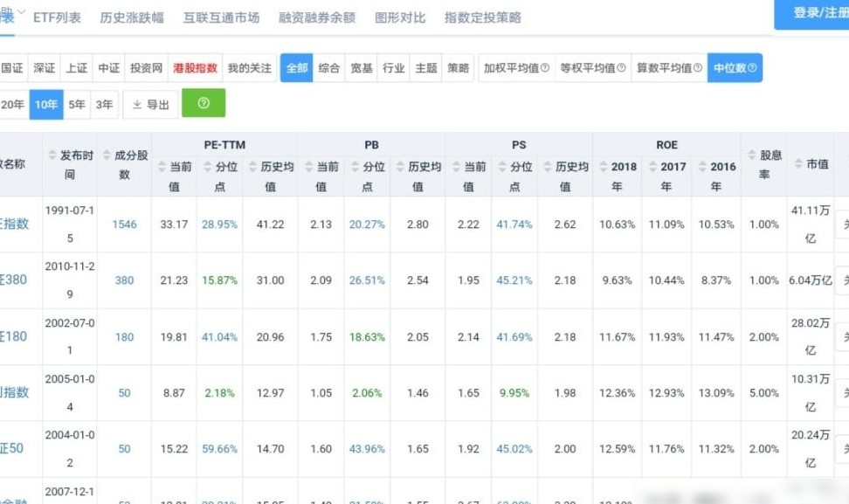Choose 中位数 calculation method
The height and width of the screenshot is (504, 849).
click(735, 67)
